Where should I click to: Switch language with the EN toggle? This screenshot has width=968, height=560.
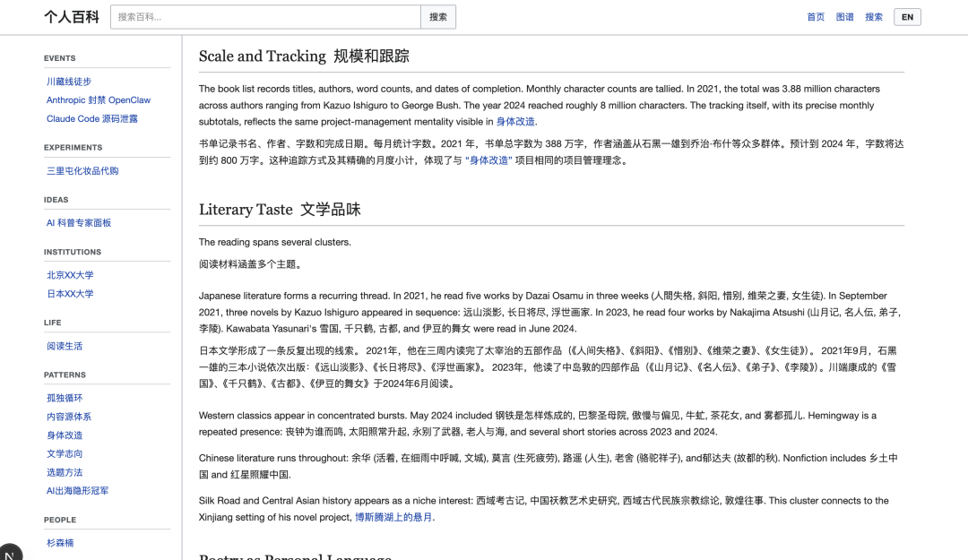pyautogui.click(x=906, y=16)
